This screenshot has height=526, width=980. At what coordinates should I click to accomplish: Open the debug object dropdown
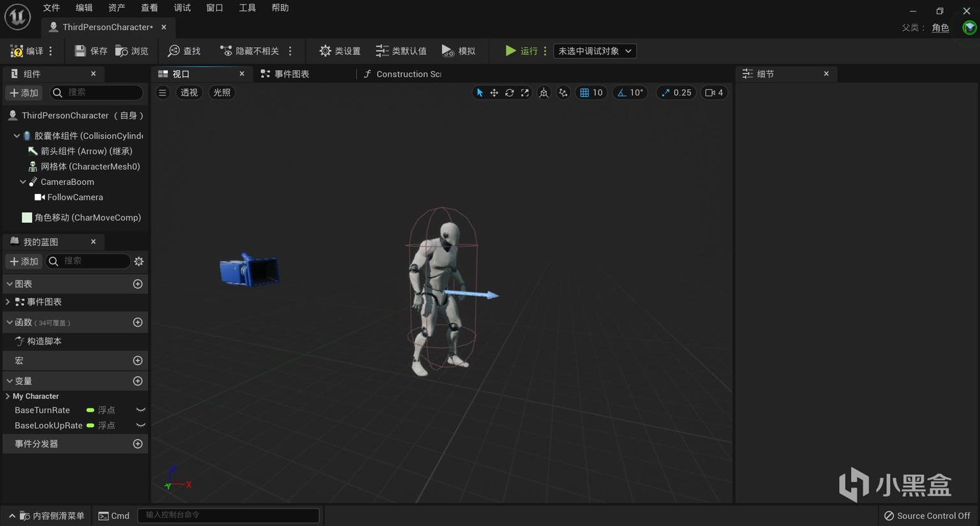tap(594, 51)
